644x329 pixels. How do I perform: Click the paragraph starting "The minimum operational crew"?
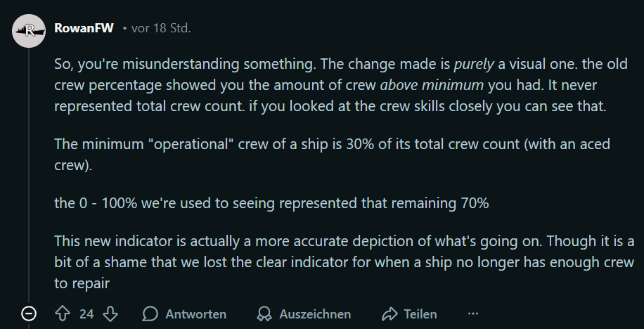(332, 155)
